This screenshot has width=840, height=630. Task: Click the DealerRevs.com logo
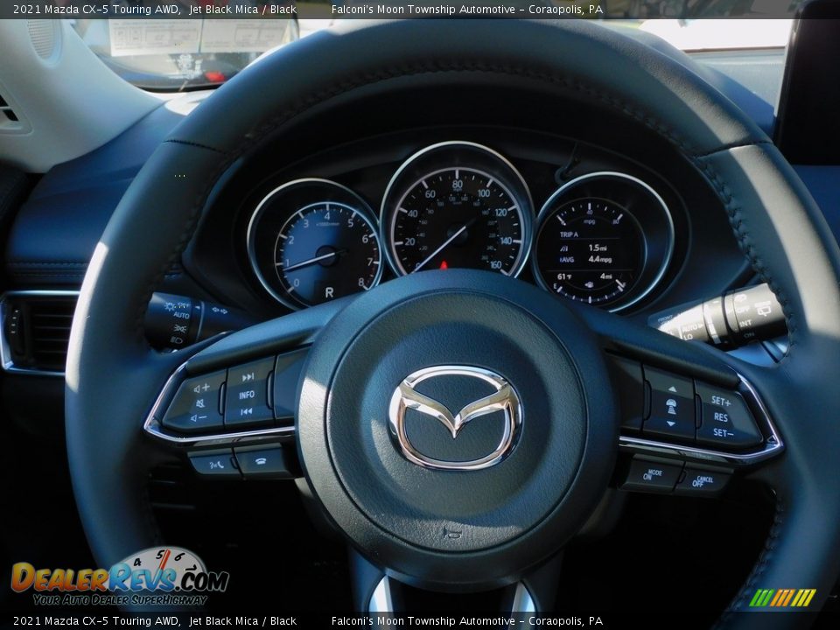(x=120, y=578)
